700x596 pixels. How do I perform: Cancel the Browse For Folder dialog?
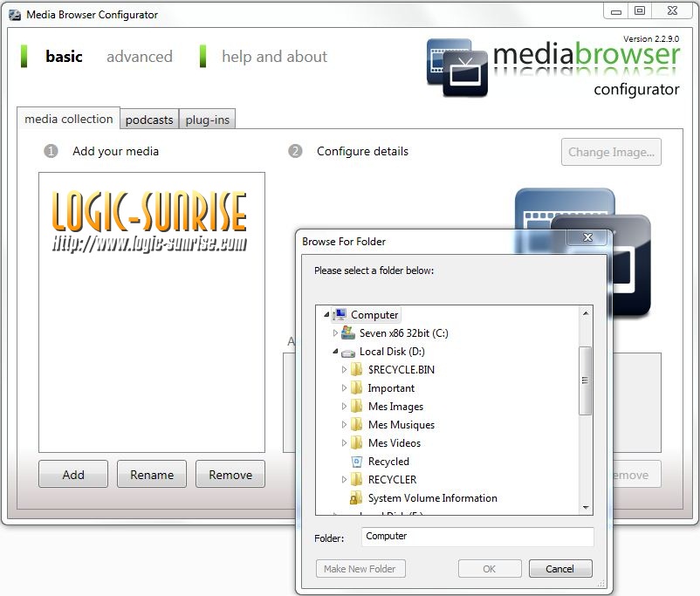click(x=560, y=569)
